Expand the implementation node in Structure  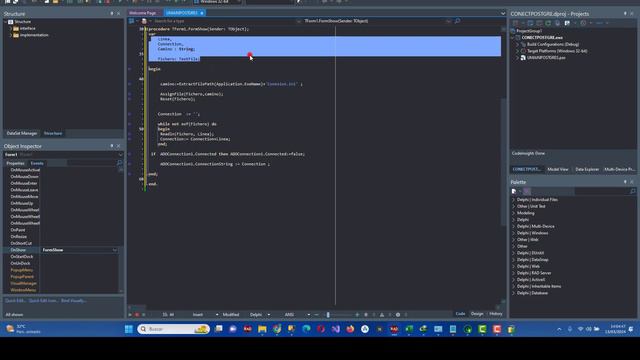(11, 35)
